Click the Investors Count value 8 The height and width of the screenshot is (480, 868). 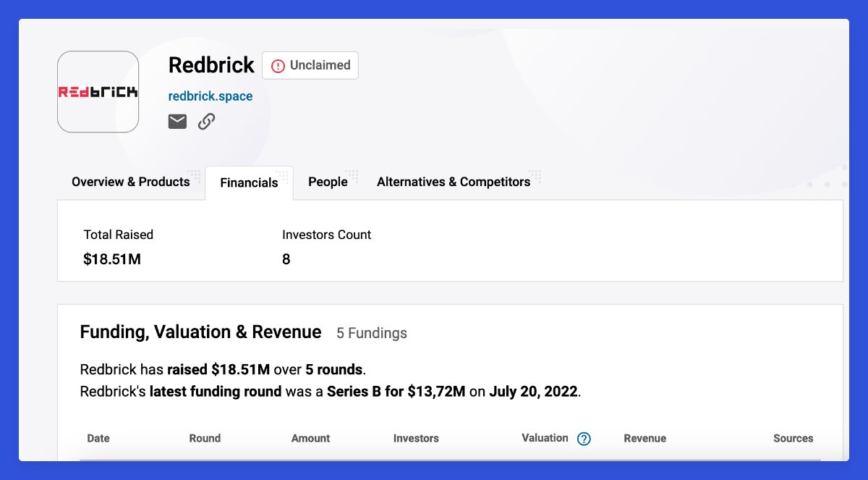(286, 259)
